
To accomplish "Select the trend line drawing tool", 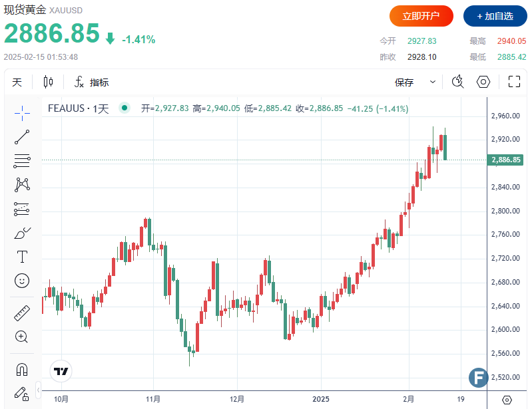I will click(22, 137).
